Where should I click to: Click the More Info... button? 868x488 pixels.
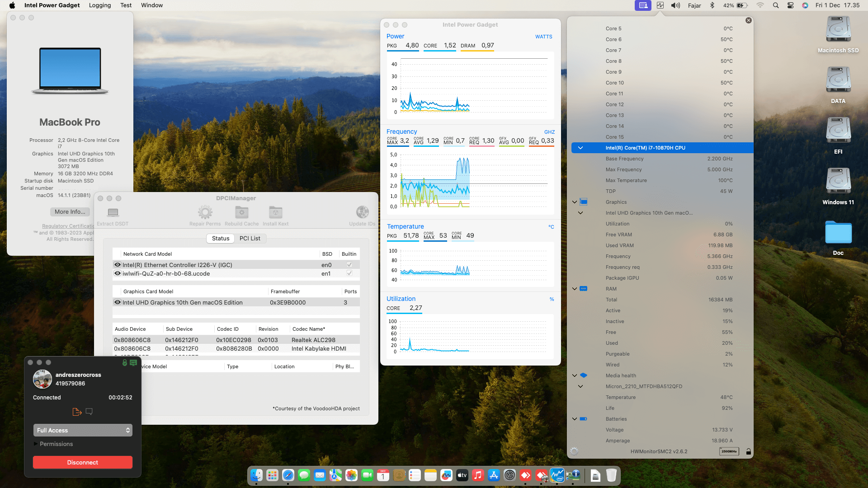point(70,211)
